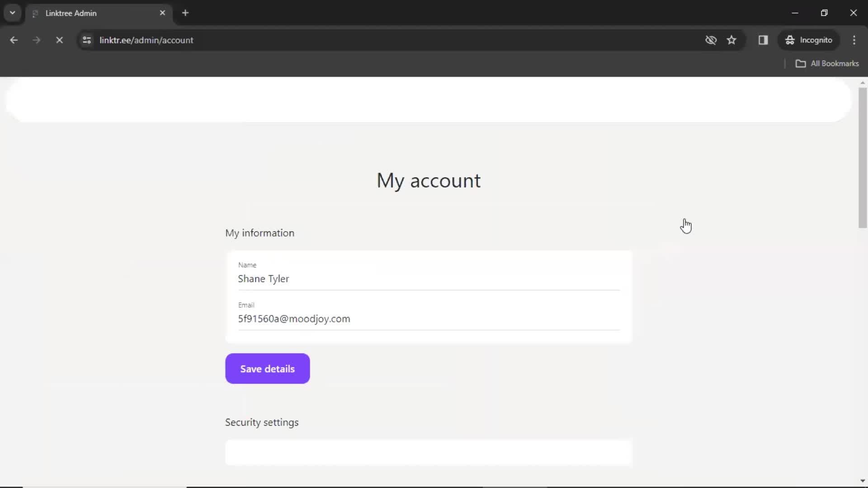The image size is (868, 488).
Task: Click the forward navigation arrow
Action: point(37,40)
